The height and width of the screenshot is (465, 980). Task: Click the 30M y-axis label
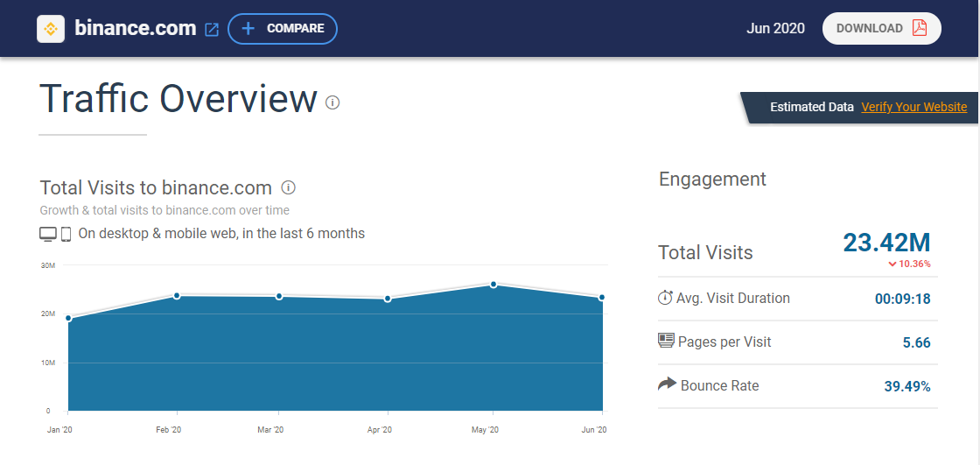(x=48, y=265)
